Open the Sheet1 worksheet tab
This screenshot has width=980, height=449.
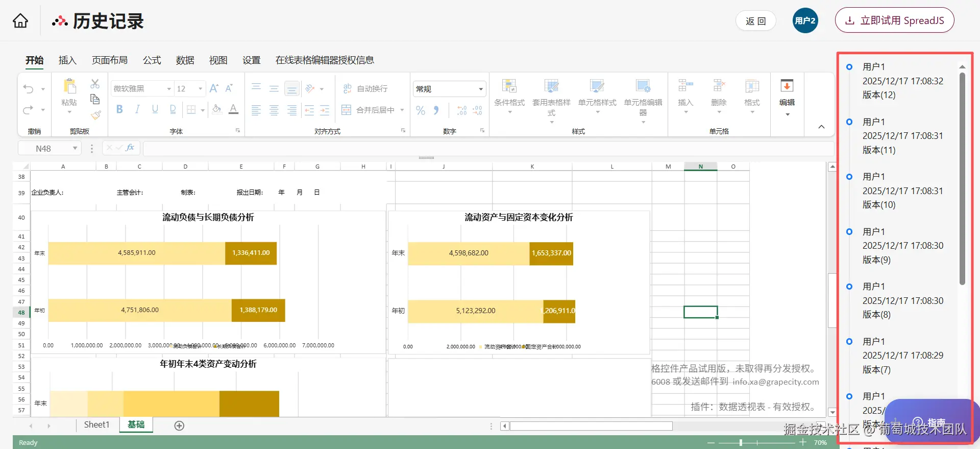pos(97,424)
